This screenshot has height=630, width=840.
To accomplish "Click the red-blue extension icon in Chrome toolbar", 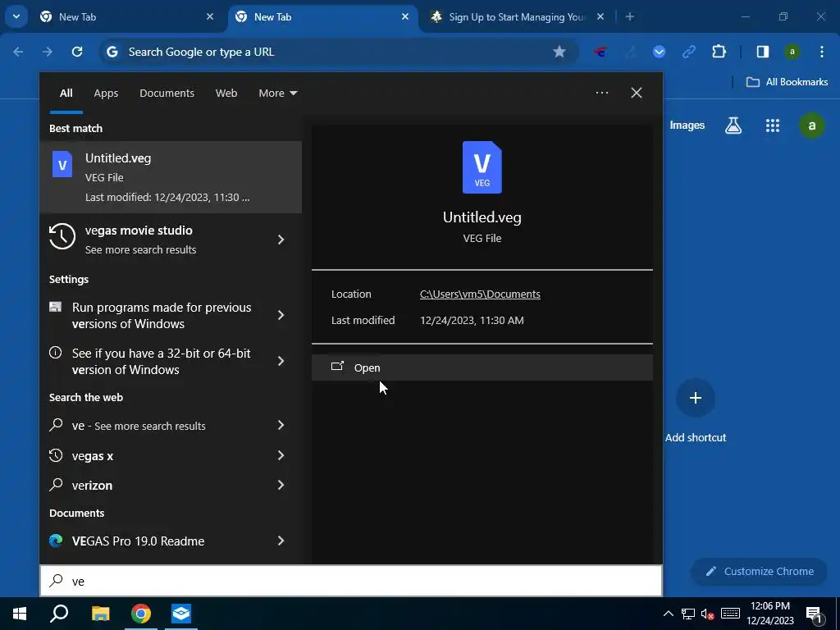I will pyautogui.click(x=600, y=52).
